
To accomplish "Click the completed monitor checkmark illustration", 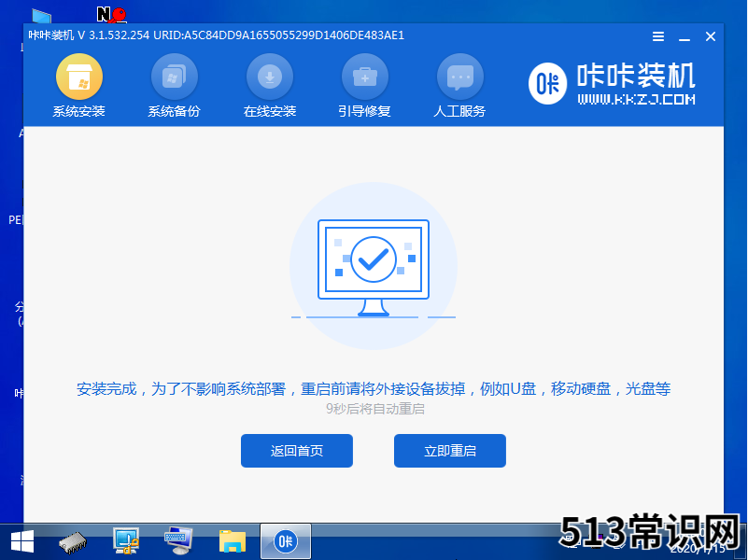I will [x=374, y=267].
